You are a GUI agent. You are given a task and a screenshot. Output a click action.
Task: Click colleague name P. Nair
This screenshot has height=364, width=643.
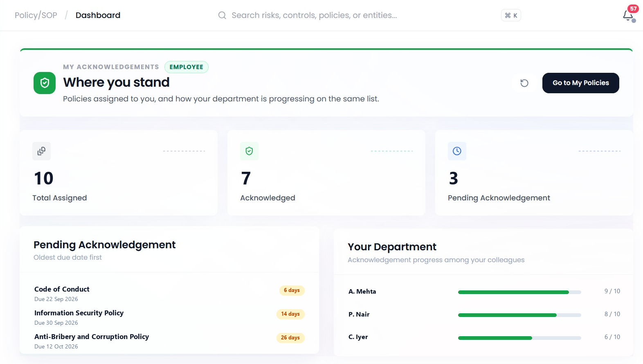pos(359,315)
